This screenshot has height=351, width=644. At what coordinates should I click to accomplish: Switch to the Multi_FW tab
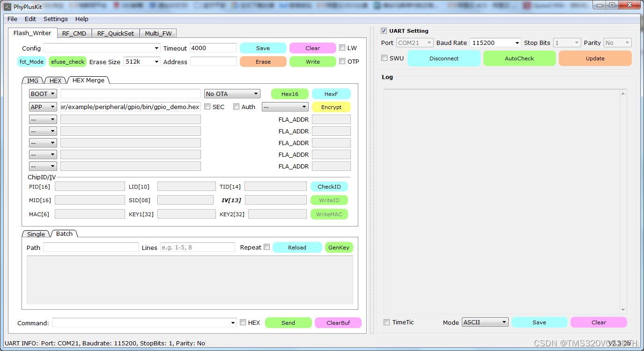click(158, 33)
